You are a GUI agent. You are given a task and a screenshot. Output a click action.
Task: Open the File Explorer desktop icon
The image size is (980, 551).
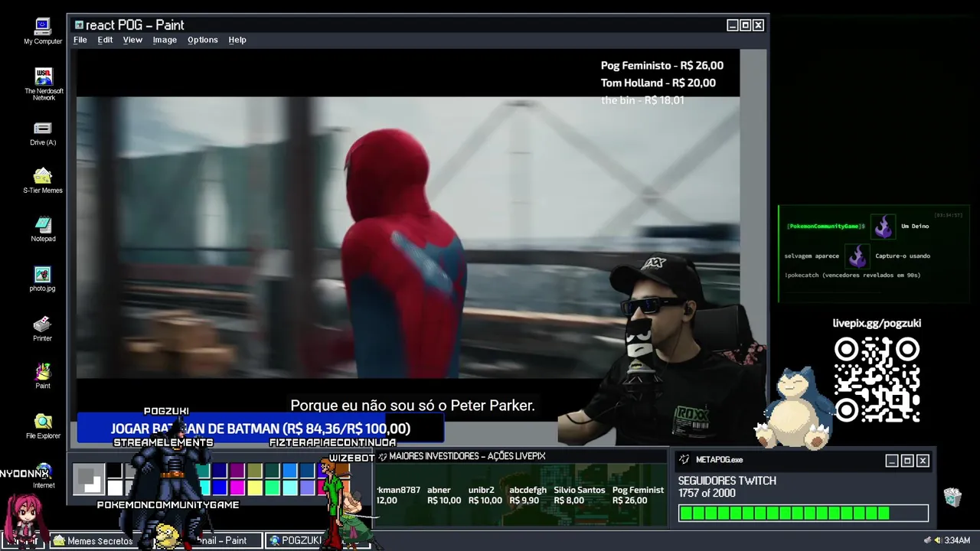tap(43, 426)
